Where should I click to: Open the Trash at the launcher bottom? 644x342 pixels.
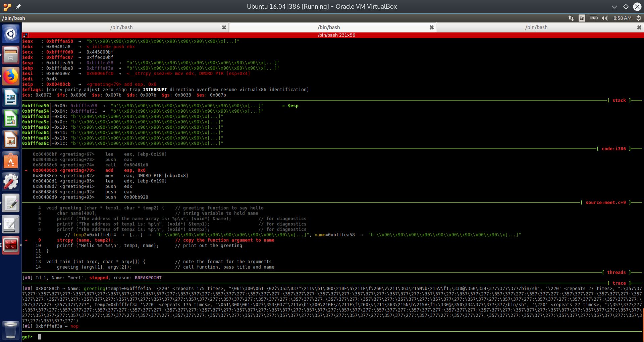[x=11, y=330]
